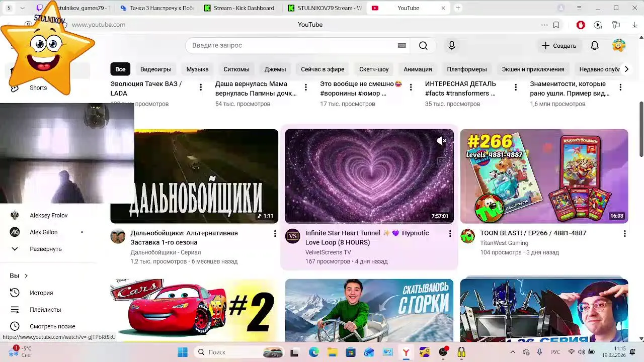644x362 pixels.
Task: Open options for Это вообще не смешно video
Action: [411, 87]
